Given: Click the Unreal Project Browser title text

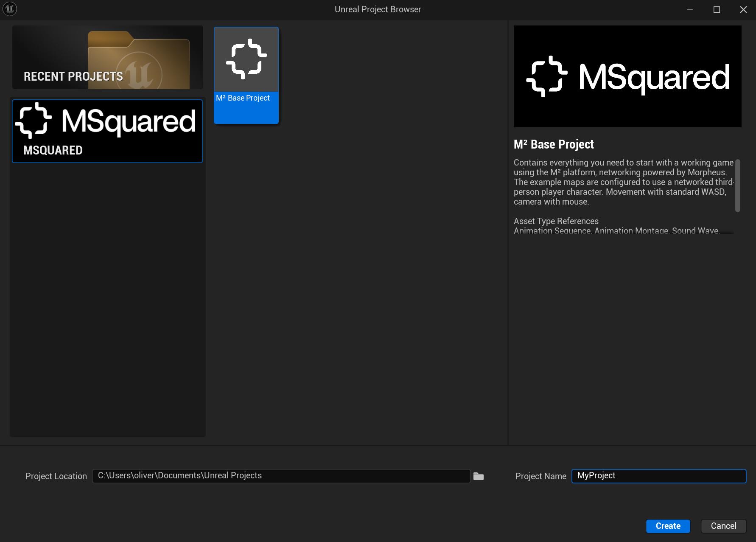Looking at the screenshot, I should 378,9.
